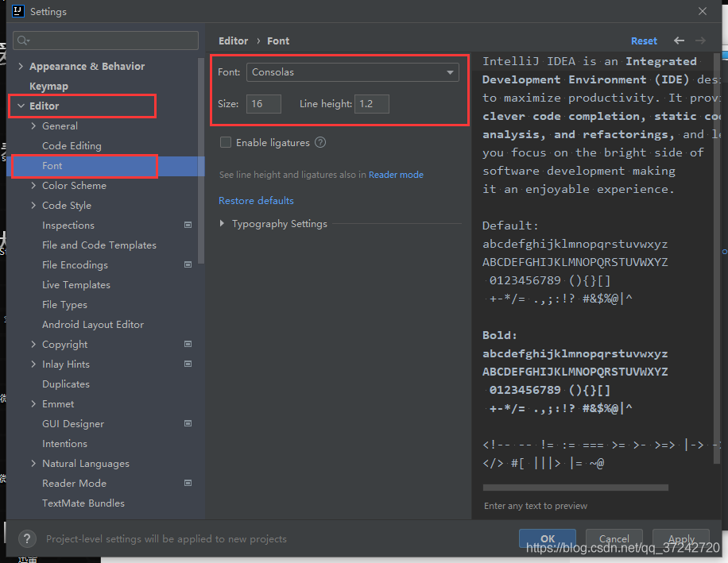
Task: Click the back arrow beside Reset
Action: (x=679, y=40)
